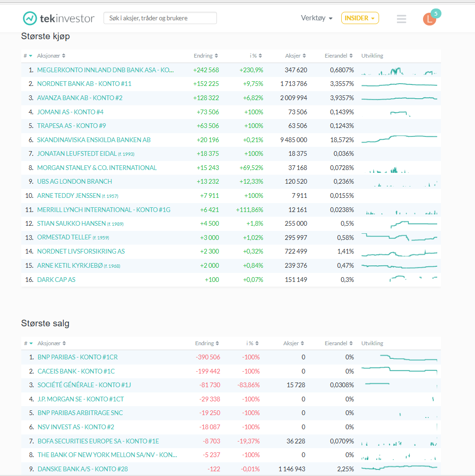Screen dimensions: 475x476
Task: Sort Største kjøp by row number column
Action: tap(28, 56)
